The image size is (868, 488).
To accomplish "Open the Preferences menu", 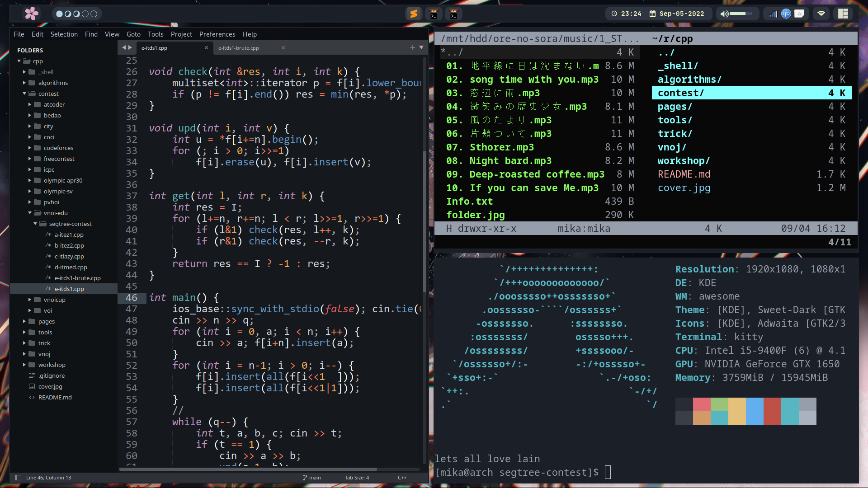I will pos(217,34).
